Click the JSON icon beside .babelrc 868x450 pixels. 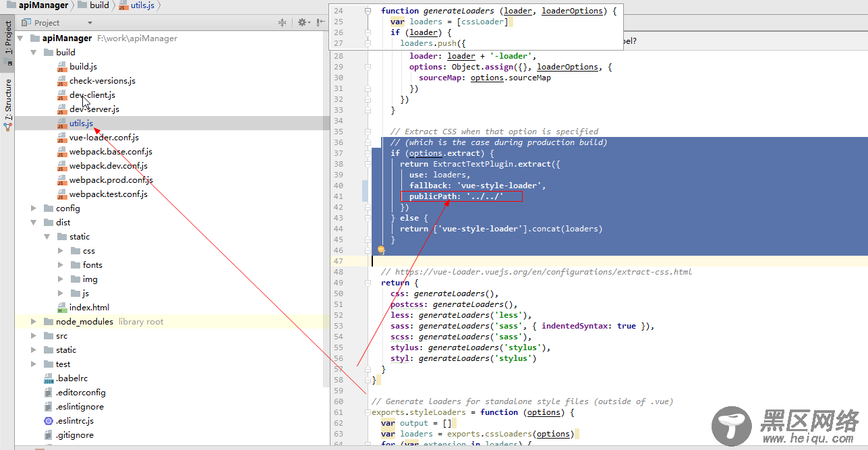(48, 378)
